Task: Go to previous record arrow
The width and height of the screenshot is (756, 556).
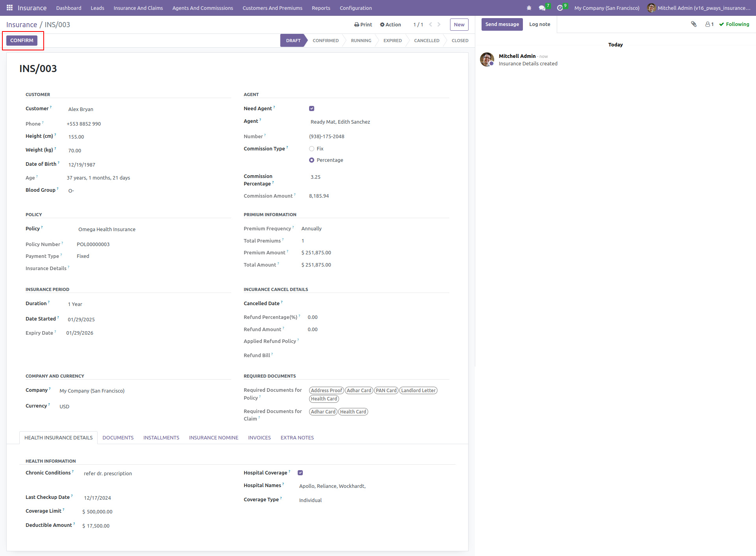Action: click(x=431, y=24)
